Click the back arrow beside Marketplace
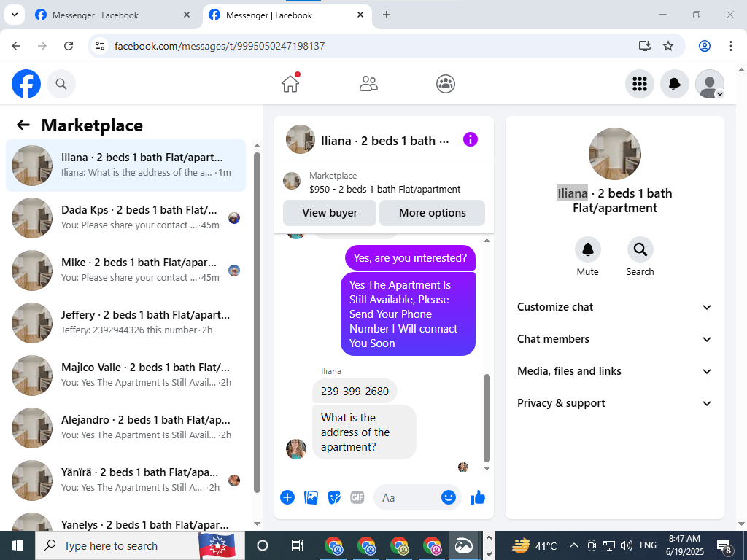The width and height of the screenshot is (747, 560). [23, 125]
